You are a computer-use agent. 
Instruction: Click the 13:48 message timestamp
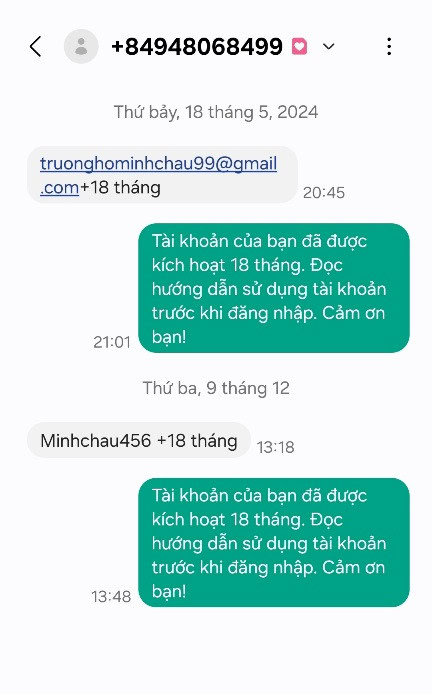111,597
